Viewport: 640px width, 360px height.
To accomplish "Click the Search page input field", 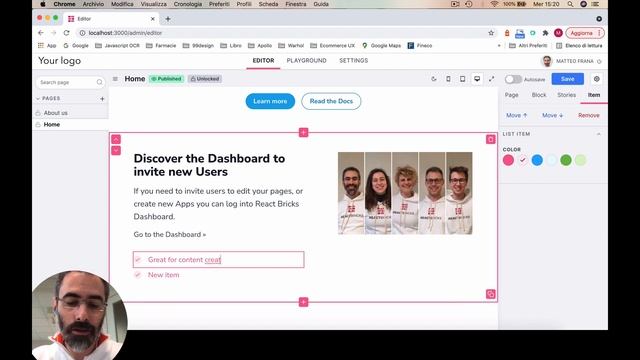I will pos(70,82).
